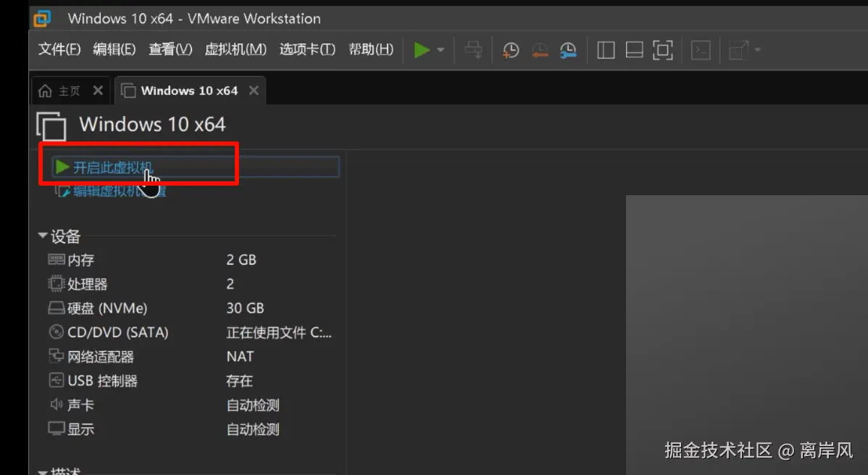Click the 开启此虚拟机 power on link
Image resolution: width=868 pixels, height=475 pixels.
click(112, 168)
